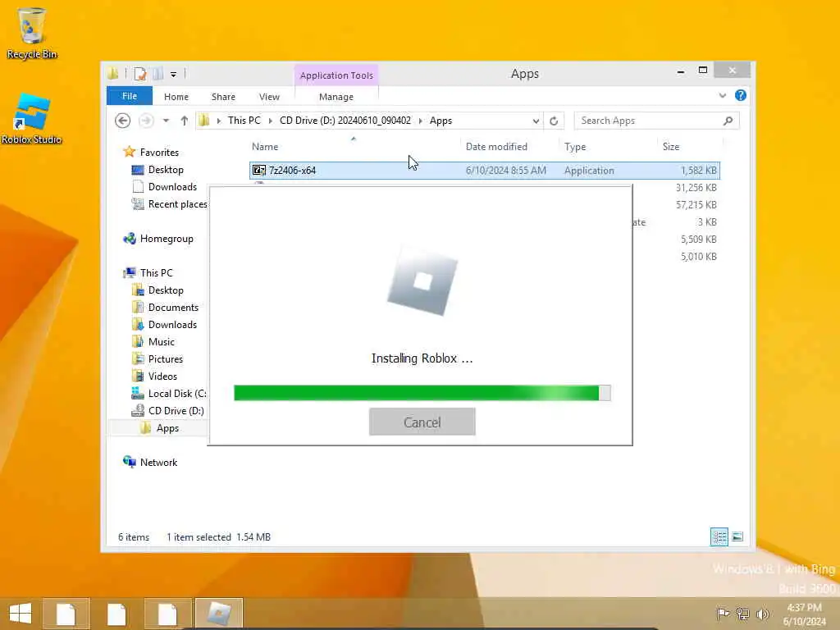Screen dimensions: 840x630
Task: Go up one folder level
Action: [x=185, y=121]
